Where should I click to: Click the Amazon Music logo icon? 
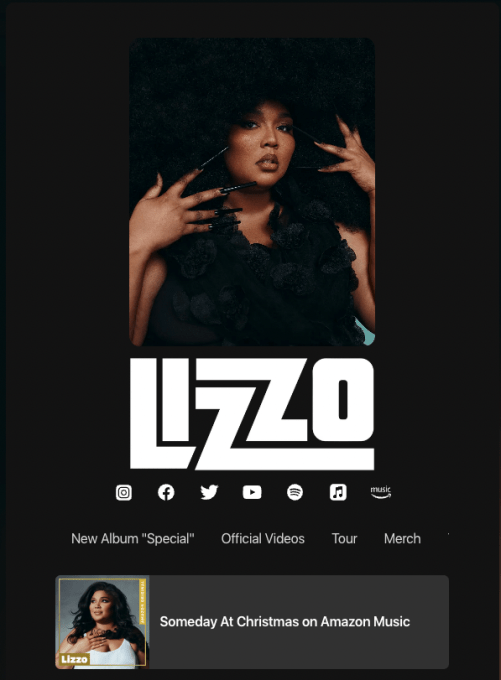point(380,492)
